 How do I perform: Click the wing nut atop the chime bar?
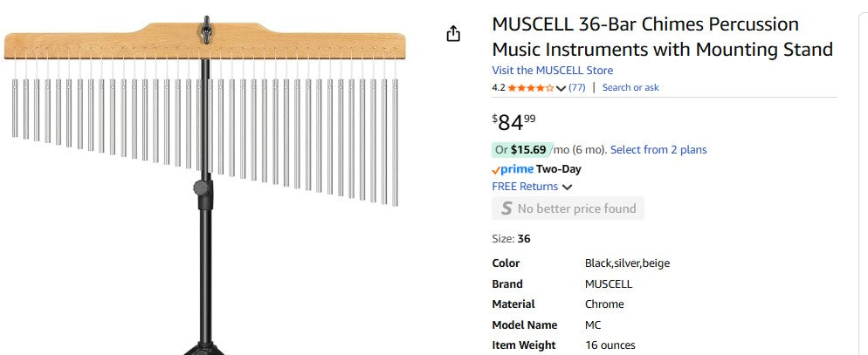point(205,30)
